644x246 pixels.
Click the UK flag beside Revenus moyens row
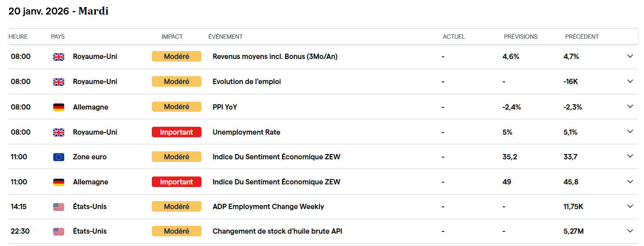(59, 57)
